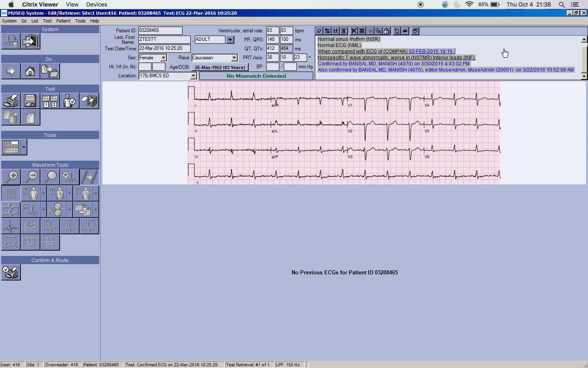Click the trash can discard icon in Test panel
The image size is (588, 368).
11,118
